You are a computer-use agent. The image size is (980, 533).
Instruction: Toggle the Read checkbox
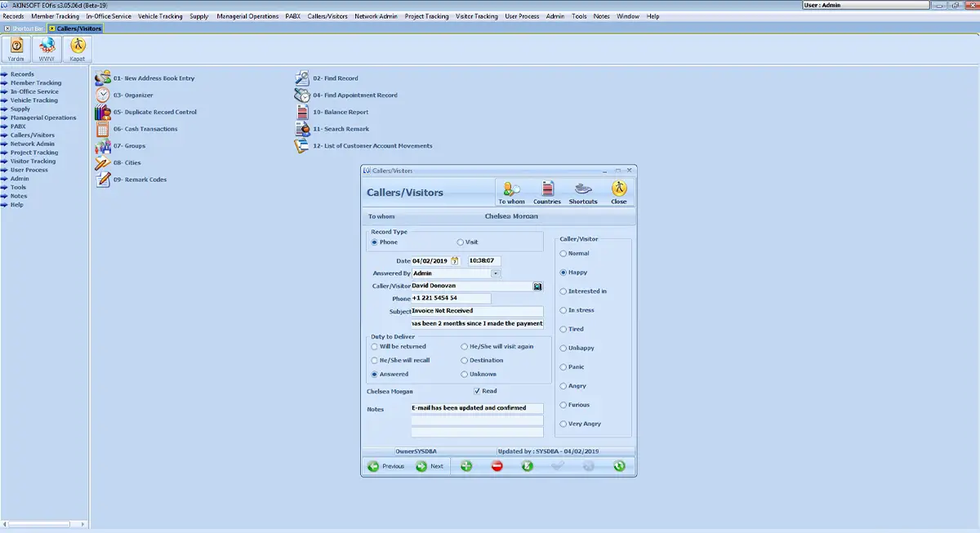pos(477,391)
